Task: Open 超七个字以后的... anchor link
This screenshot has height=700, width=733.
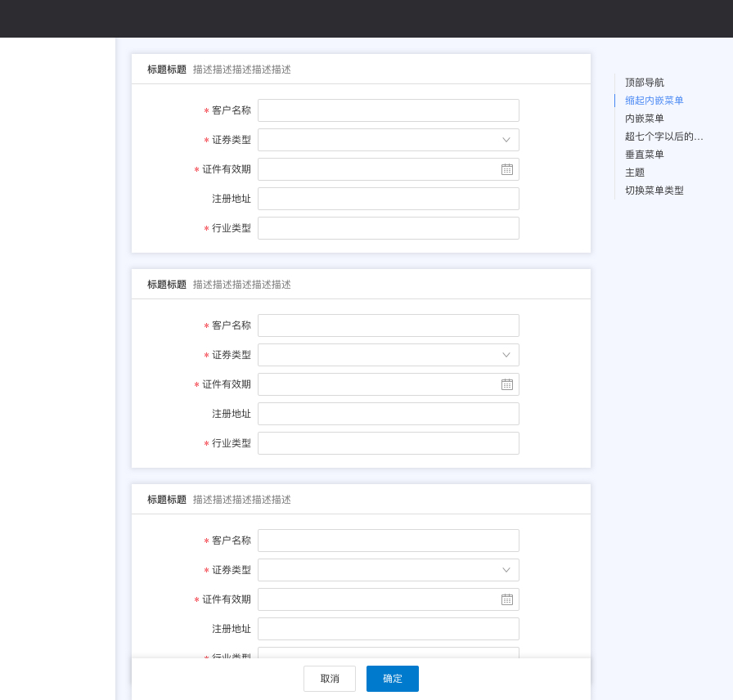Action: pos(663,136)
